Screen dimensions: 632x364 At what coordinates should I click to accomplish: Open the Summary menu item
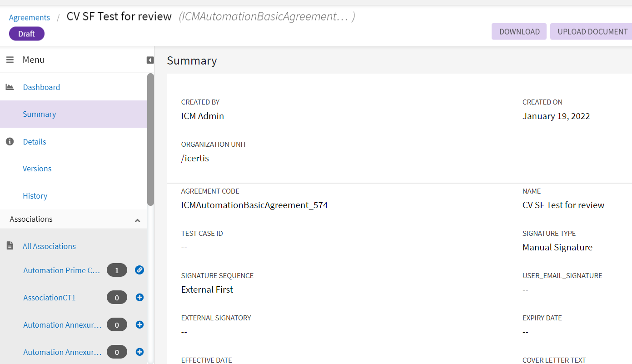coord(40,114)
